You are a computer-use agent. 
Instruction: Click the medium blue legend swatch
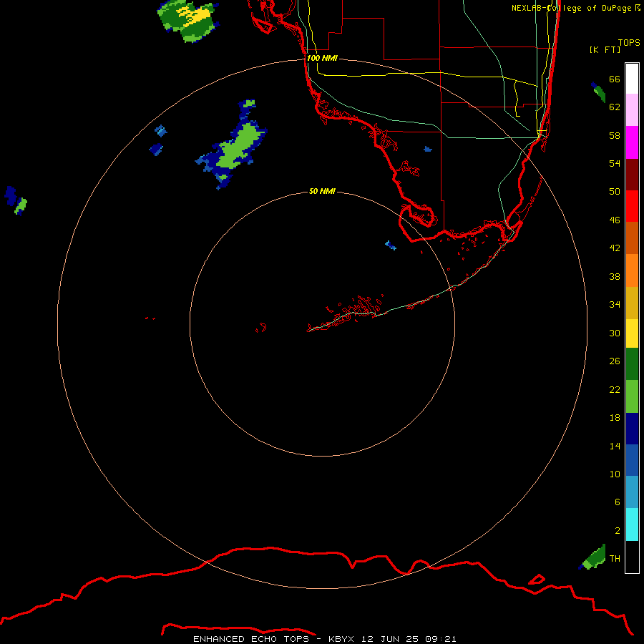[632, 460]
